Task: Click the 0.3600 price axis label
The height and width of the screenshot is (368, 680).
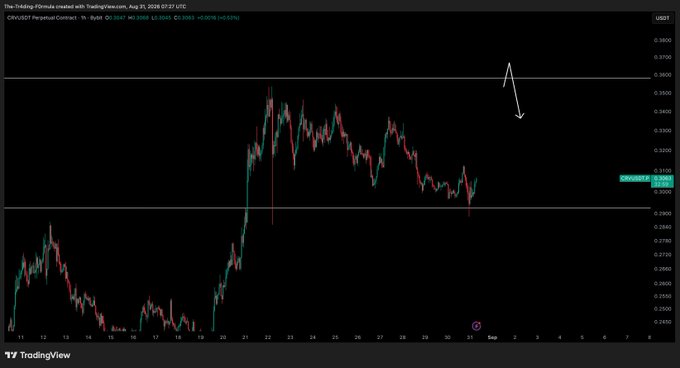Action: pos(662,75)
